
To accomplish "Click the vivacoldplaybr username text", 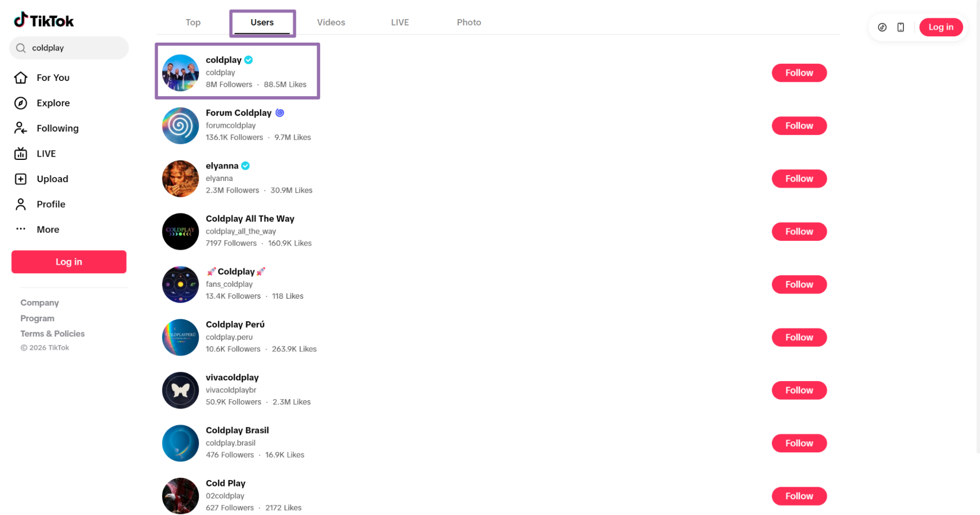I will (x=231, y=390).
